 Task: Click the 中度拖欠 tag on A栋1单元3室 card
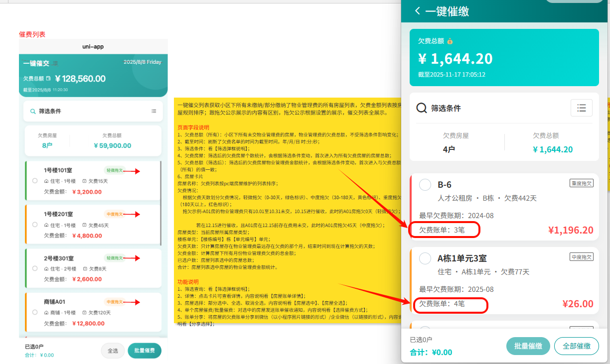[582, 257]
